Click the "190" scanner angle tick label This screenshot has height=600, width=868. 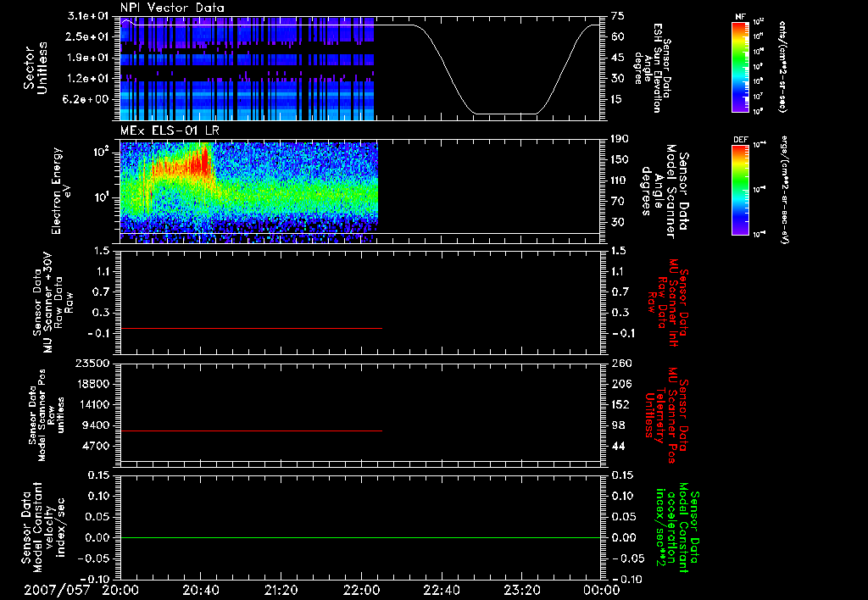coord(620,139)
